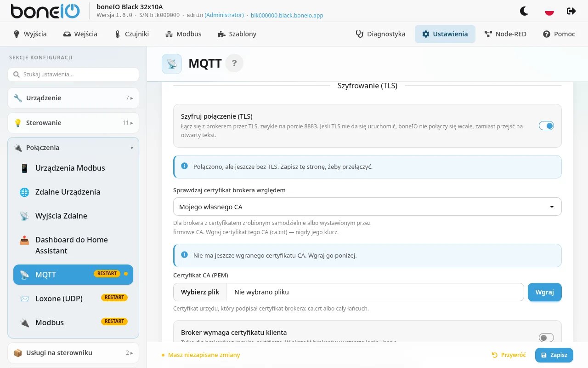Save changes with Zapisz button

pyautogui.click(x=554, y=355)
